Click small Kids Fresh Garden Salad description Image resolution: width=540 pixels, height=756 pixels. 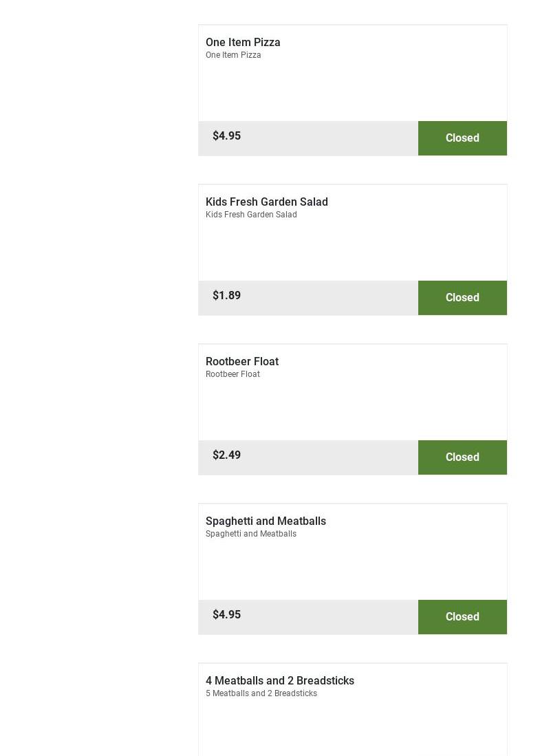[251, 215]
